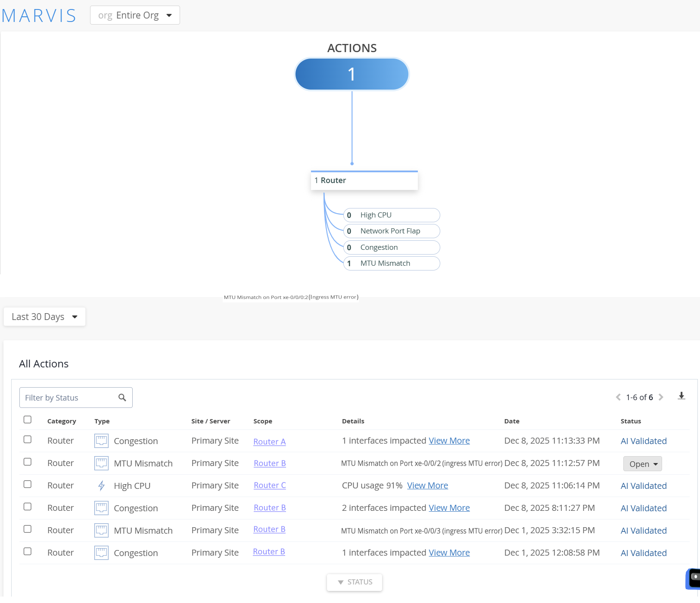Select the MTU Mismatch node in the action tree
The width and height of the screenshot is (700, 603).
click(391, 264)
